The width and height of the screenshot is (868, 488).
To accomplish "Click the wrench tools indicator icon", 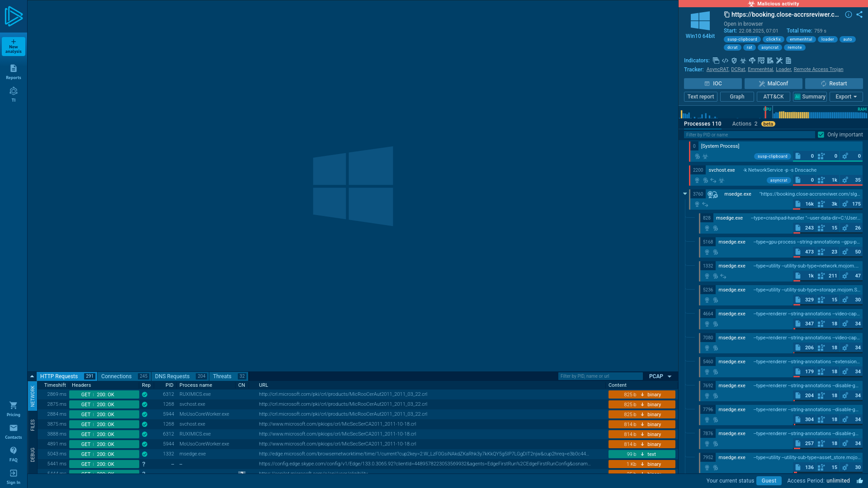I will [x=779, y=61].
